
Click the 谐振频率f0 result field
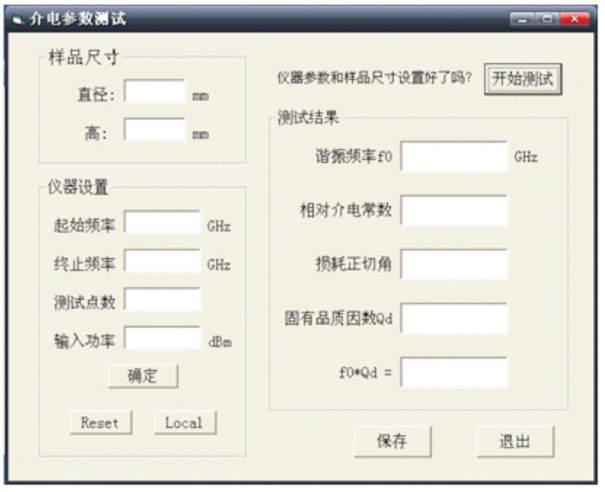click(x=454, y=157)
